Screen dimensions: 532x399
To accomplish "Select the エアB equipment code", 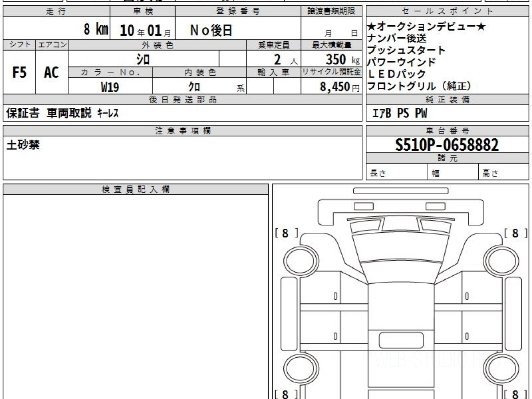I will pyautogui.click(x=382, y=114).
